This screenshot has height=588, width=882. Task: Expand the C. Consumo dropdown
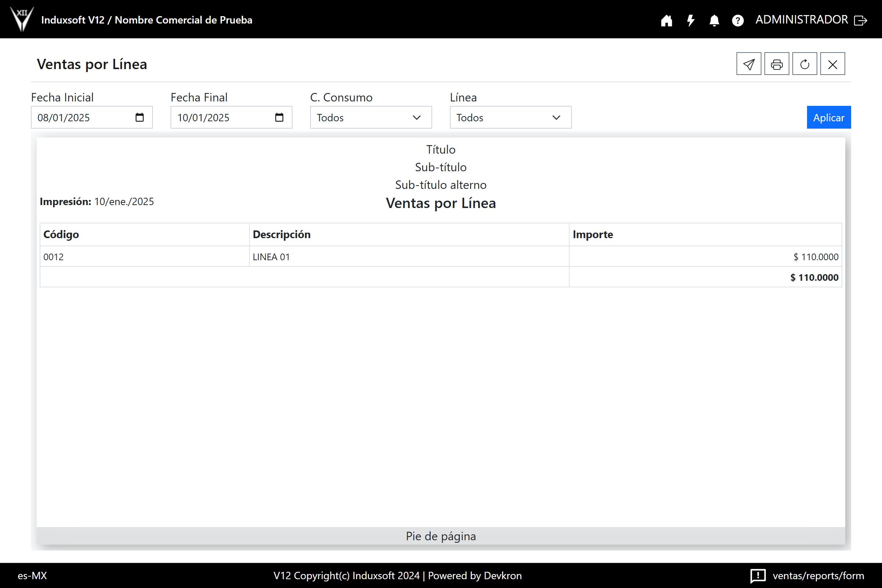(x=370, y=118)
